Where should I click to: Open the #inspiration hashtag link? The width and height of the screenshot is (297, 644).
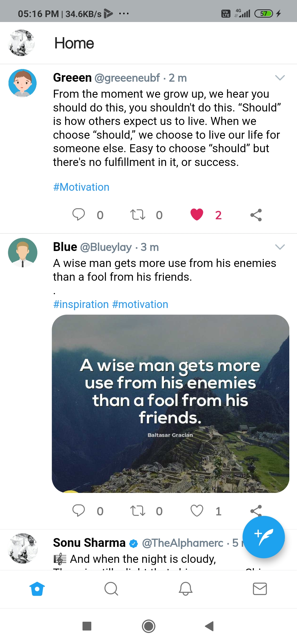(81, 304)
